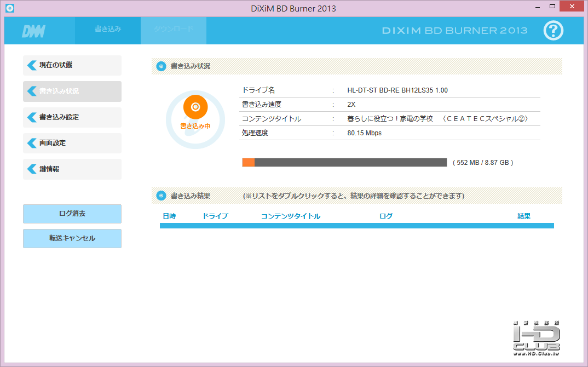Screen dimensions: 588x367
Task: Open 鍵情報 in the sidebar
Action: click(72, 169)
